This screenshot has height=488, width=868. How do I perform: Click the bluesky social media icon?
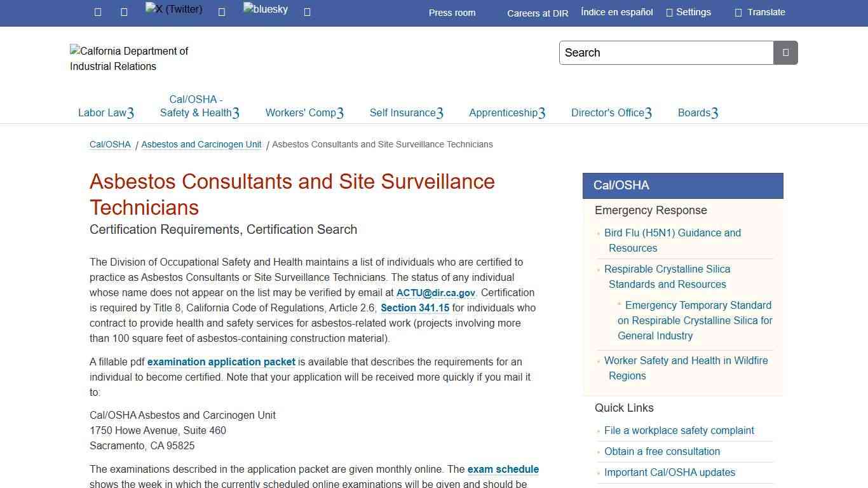[x=265, y=10]
